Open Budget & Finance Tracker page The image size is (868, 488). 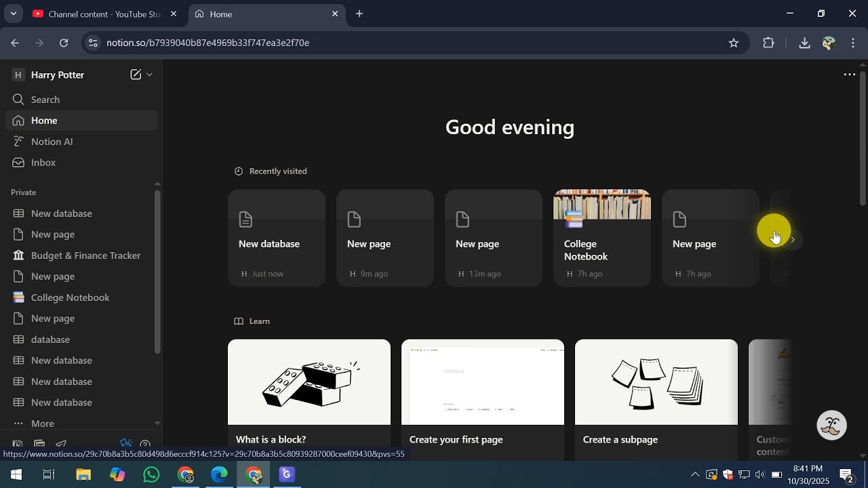[x=81, y=256]
